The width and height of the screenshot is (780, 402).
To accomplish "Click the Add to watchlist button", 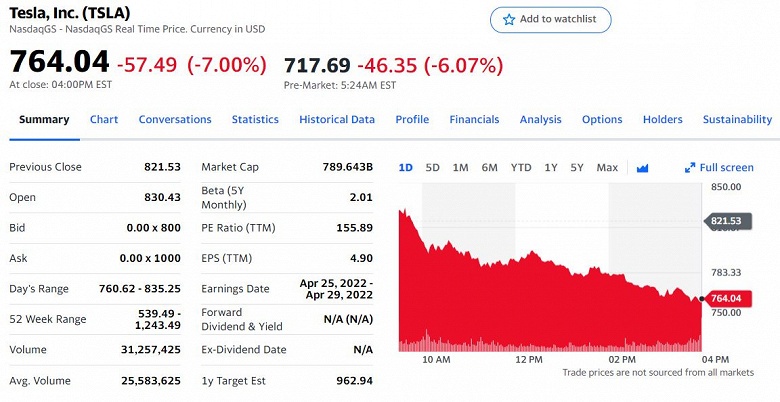I will (550, 20).
